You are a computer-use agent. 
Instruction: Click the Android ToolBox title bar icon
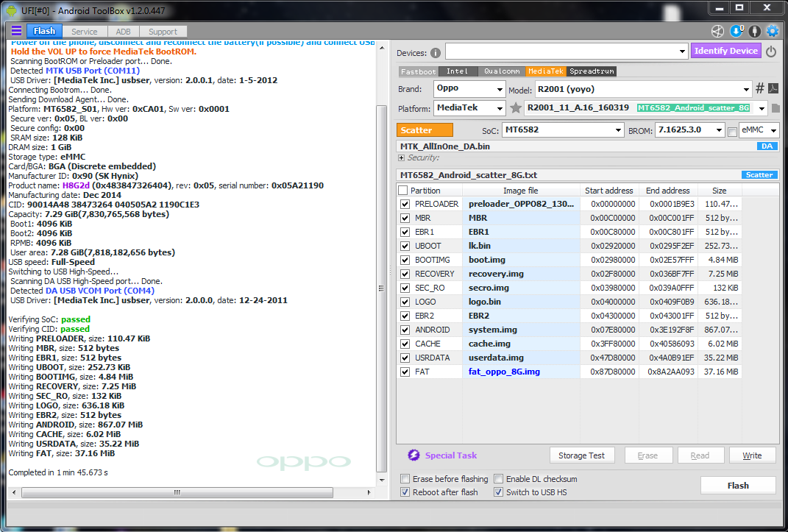11,10
